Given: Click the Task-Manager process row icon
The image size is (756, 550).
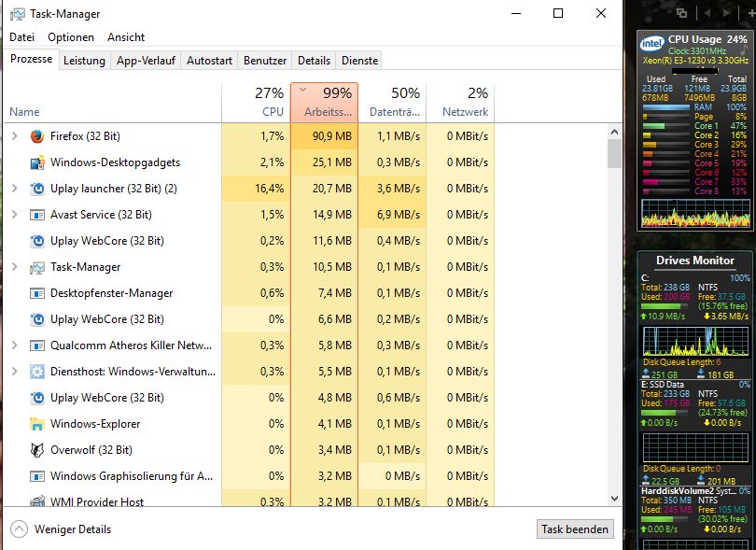Looking at the screenshot, I should 37,267.
